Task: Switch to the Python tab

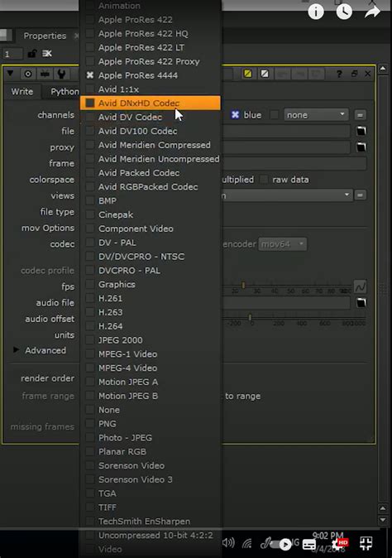Action: point(64,91)
